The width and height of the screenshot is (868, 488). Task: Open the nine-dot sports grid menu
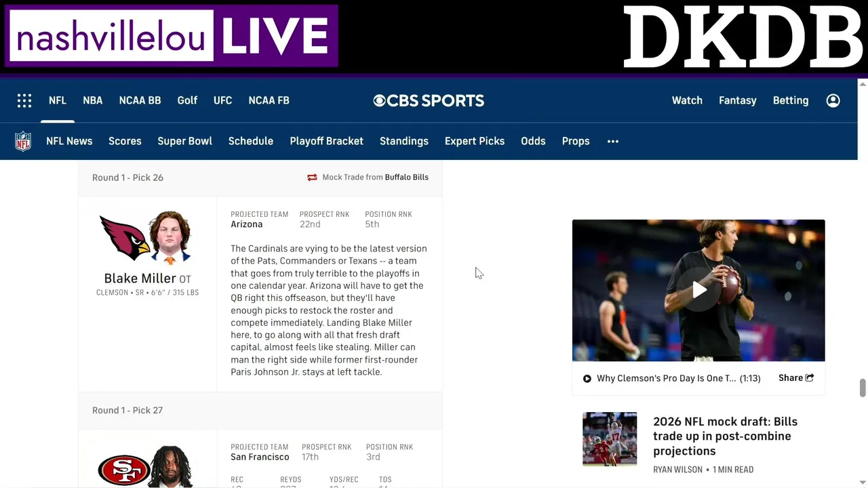tap(24, 100)
